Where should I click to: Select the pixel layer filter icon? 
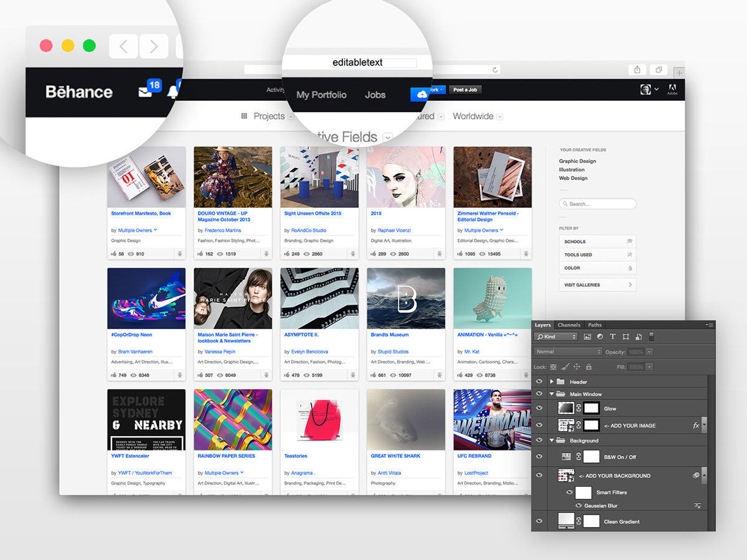587,337
